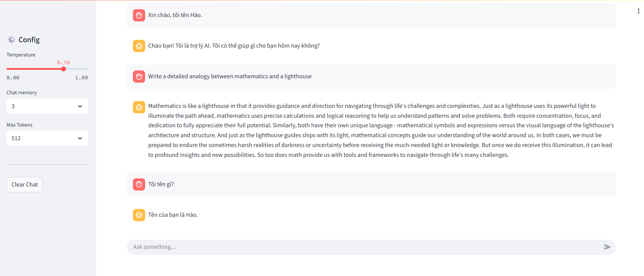Expand the Max Tokens dropdown
Screen dimensions: 644x276
click(x=47, y=138)
